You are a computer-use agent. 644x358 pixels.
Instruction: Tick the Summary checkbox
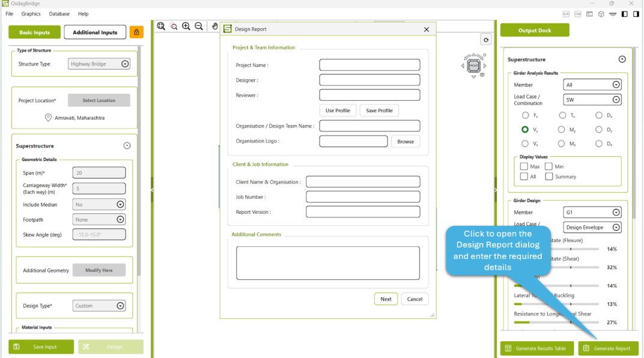coord(548,177)
